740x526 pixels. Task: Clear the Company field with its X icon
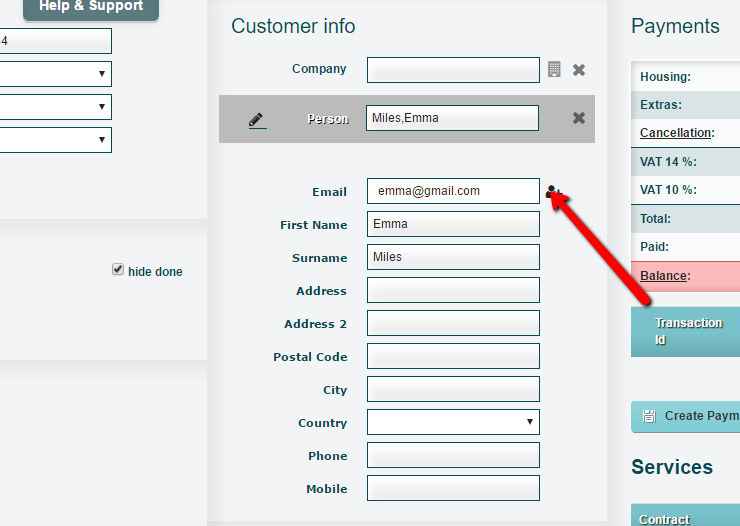(x=579, y=70)
